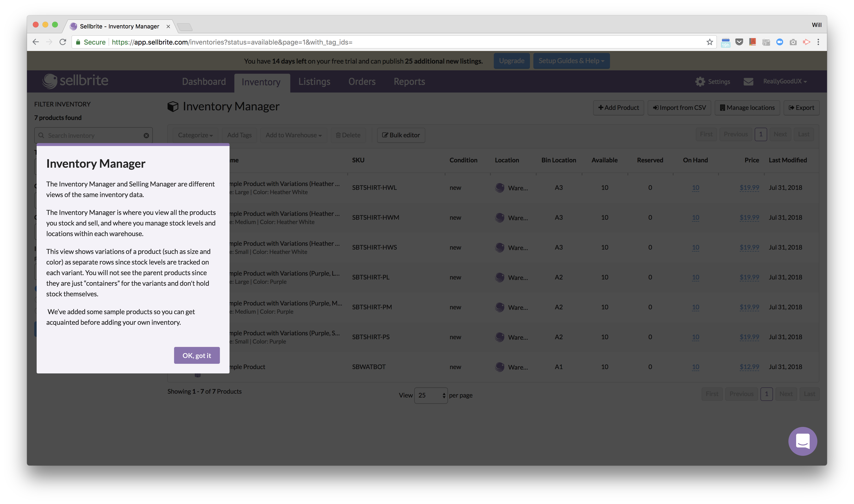854x504 pixels.
Task: Go back with the browser back arrow
Action: pyautogui.click(x=36, y=42)
